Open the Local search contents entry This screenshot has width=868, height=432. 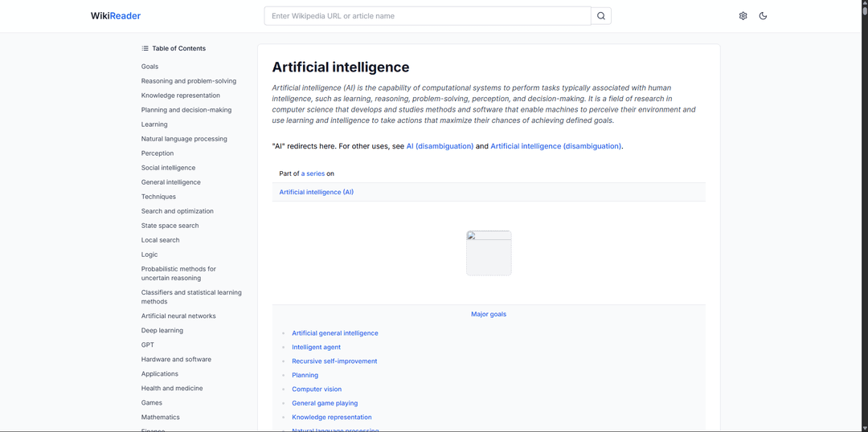point(161,240)
